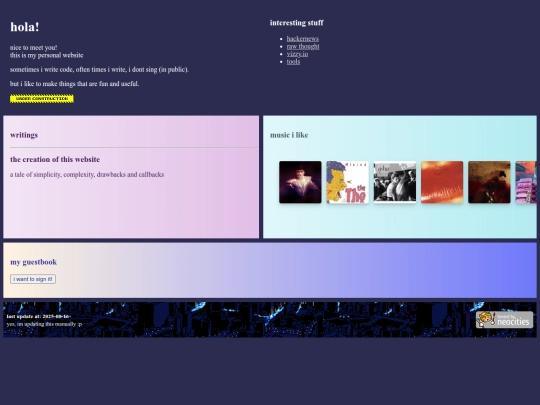Click the 'sometimes i write code' sentence
Screen dimensions: 540x405
[99, 70]
